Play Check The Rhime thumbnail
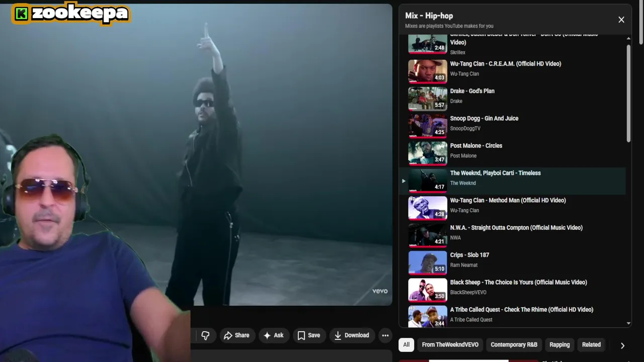The width and height of the screenshot is (644, 362). 427,317
